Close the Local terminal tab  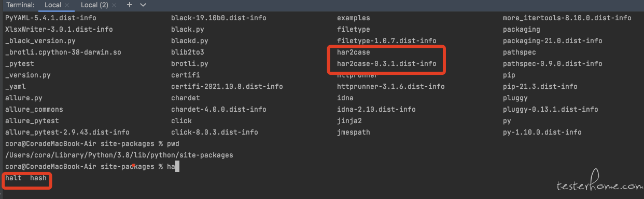pyautogui.click(x=68, y=5)
